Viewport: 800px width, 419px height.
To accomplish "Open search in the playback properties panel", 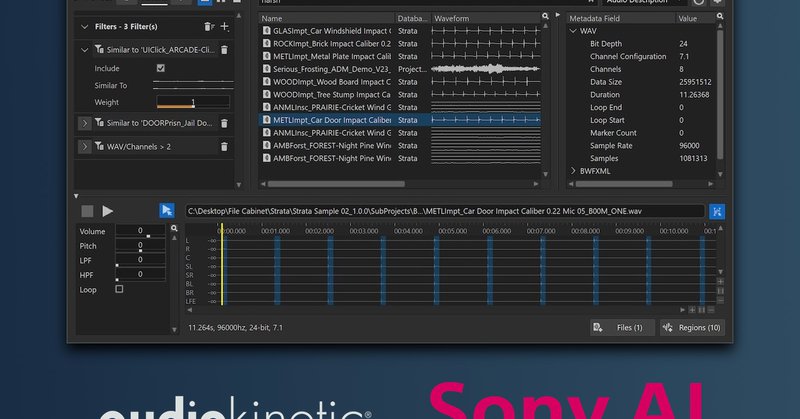I will [x=174, y=229].
